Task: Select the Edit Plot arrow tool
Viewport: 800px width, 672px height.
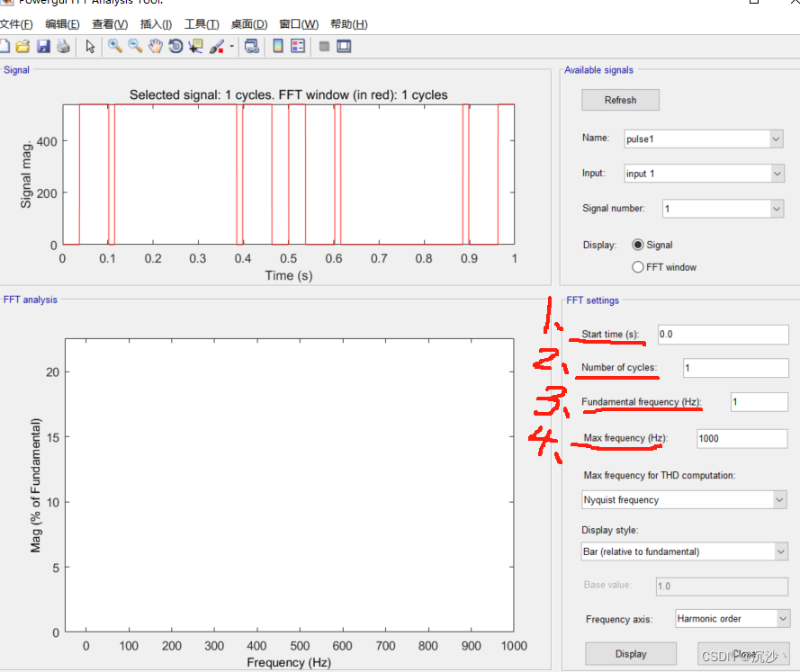Action: (x=90, y=47)
